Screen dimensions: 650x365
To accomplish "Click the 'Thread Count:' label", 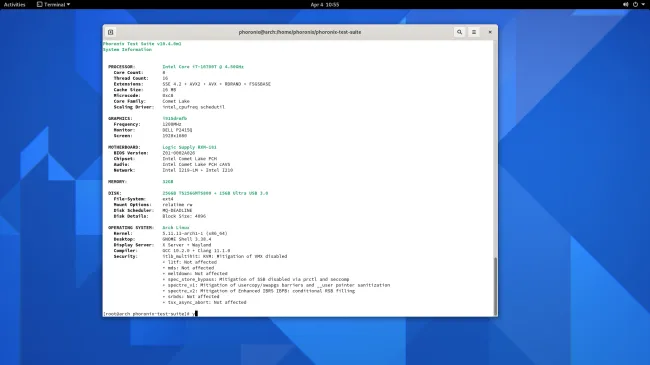I will (131, 78).
